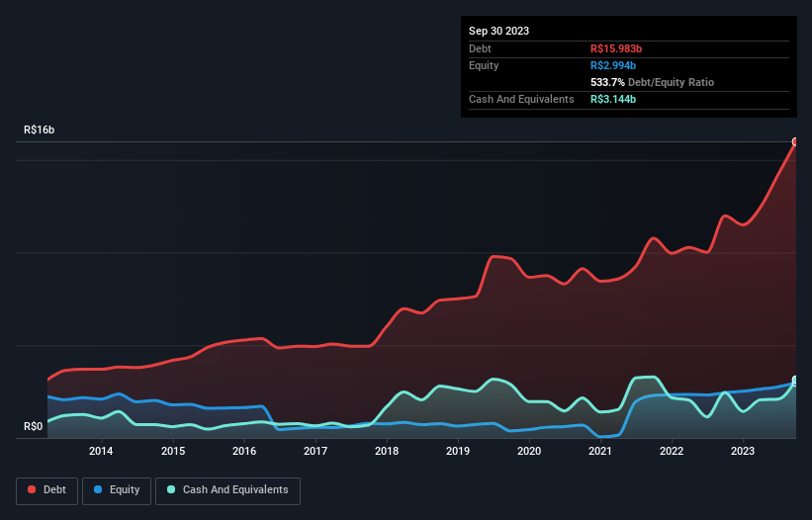Click the 2022 x-axis label
Image resolution: width=812 pixels, height=520 pixels.
672,451
